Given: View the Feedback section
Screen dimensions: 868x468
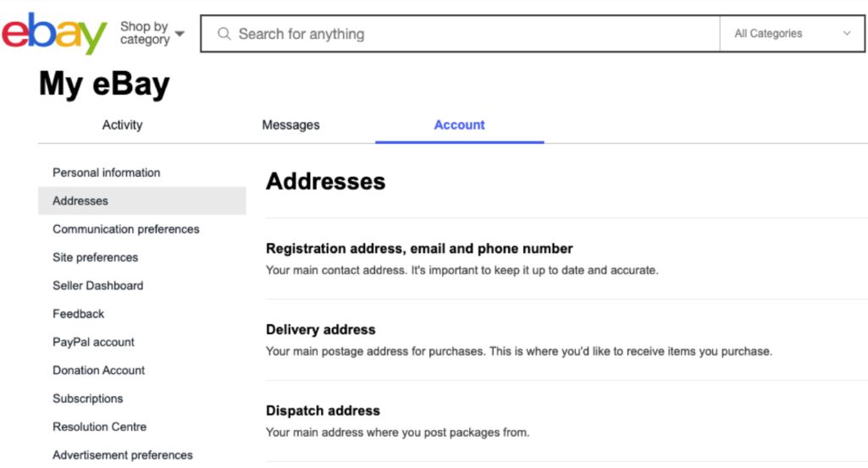Looking at the screenshot, I should [78, 314].
